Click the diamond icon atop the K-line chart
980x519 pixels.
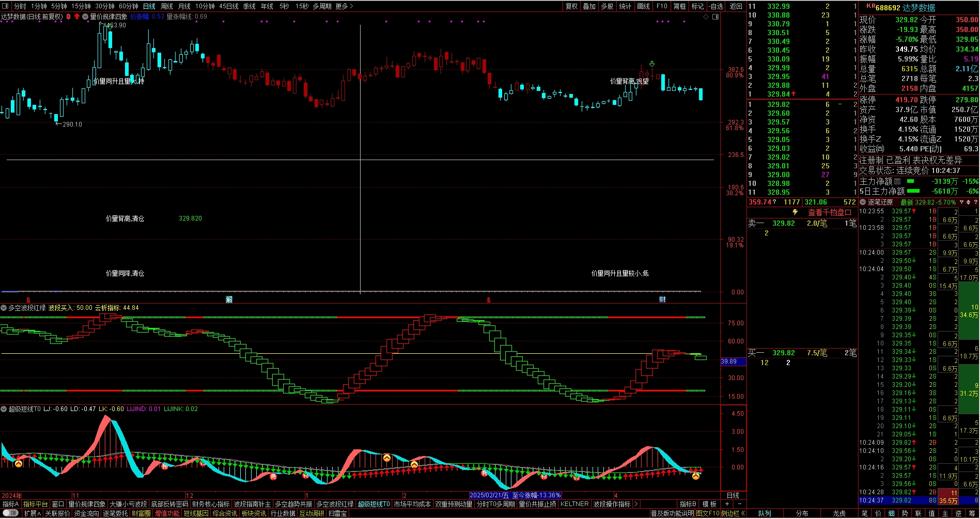coord(706,17)
